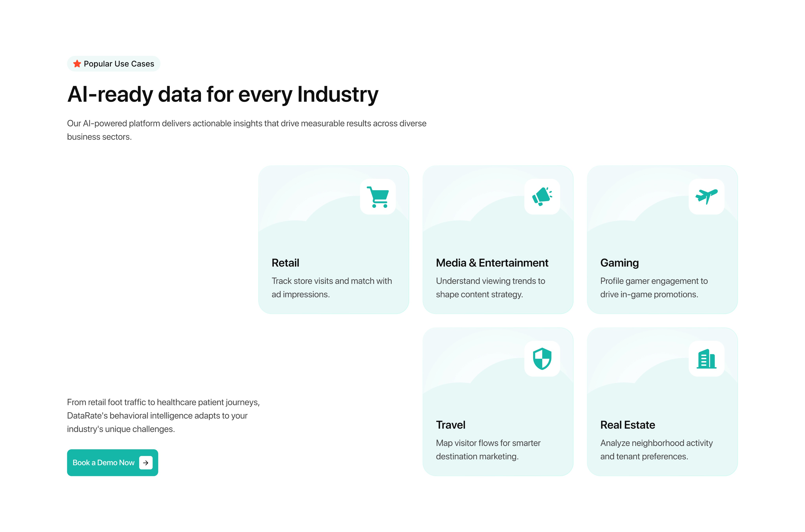The height and width of the screenshot is (532, 805).
Task: Select the Popular Use Cases badge
Action: tap(114, 64)
